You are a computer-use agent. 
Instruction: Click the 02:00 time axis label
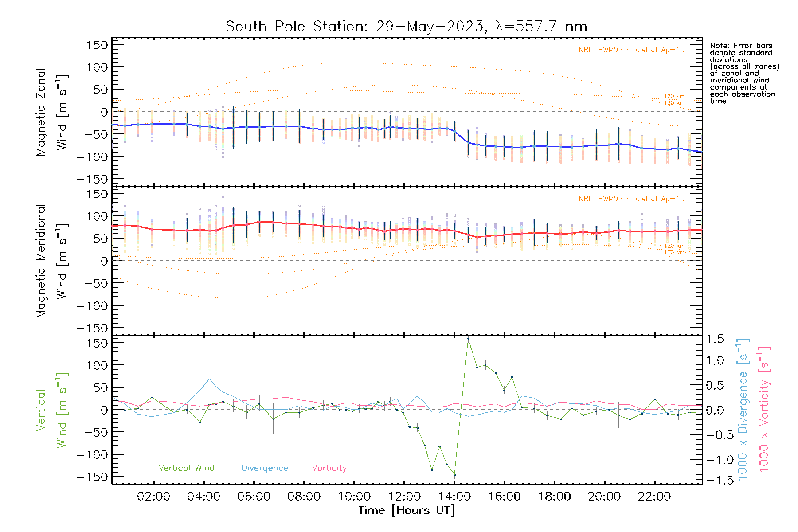(153, 496)
